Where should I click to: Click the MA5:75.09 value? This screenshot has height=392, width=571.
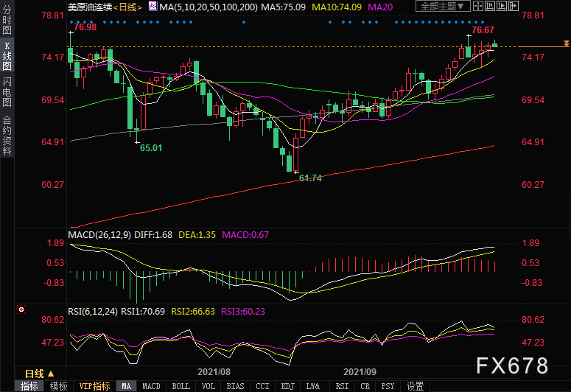tap(283, 7)
